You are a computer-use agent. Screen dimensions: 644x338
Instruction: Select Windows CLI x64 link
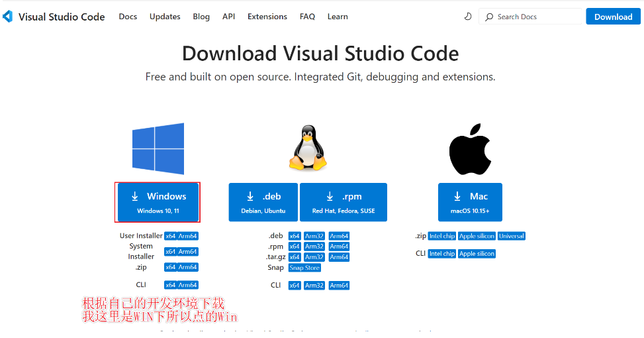click(171, 285)
